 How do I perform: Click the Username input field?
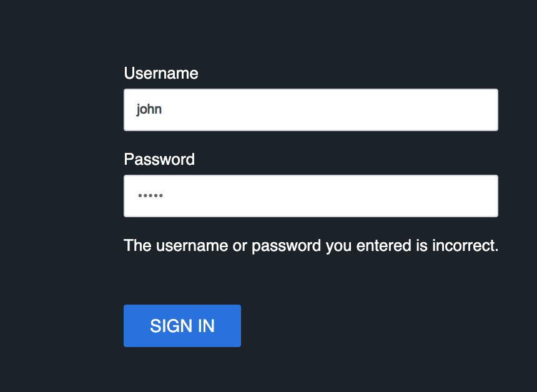pyautogui.click(x=310, y=110)
